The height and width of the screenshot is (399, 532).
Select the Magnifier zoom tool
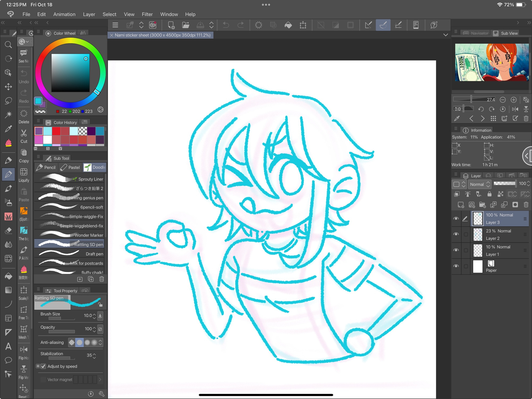click(x=8, y=44)
